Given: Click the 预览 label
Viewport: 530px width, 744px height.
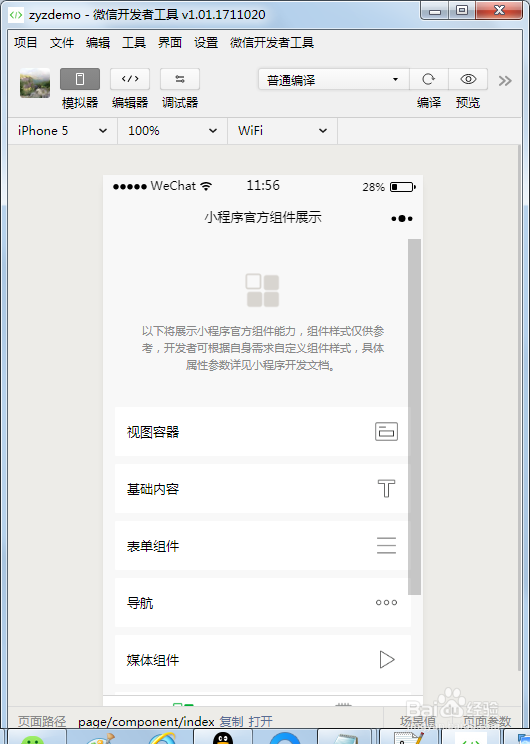Looking at the screenshot, I should 468,102.
